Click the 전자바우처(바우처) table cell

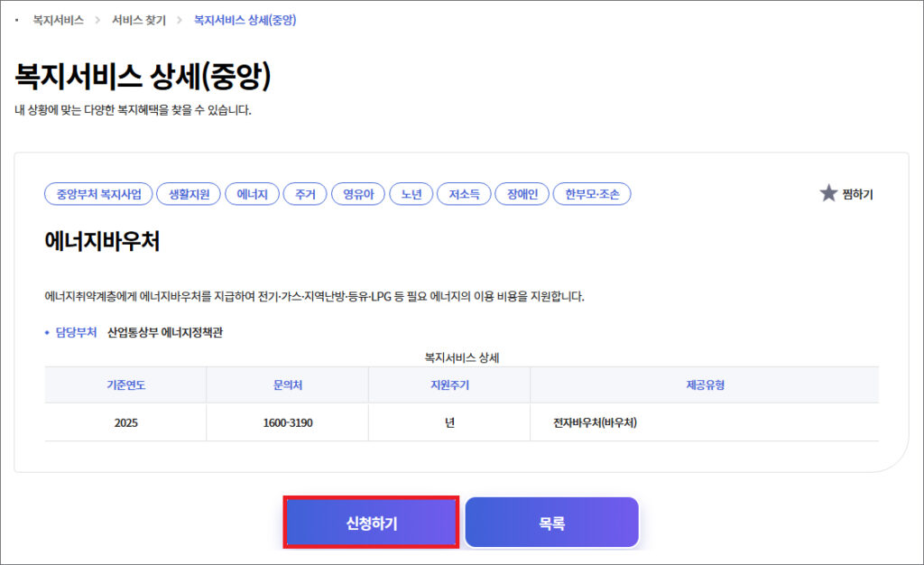pyautogui.click(x=596, y=422)
